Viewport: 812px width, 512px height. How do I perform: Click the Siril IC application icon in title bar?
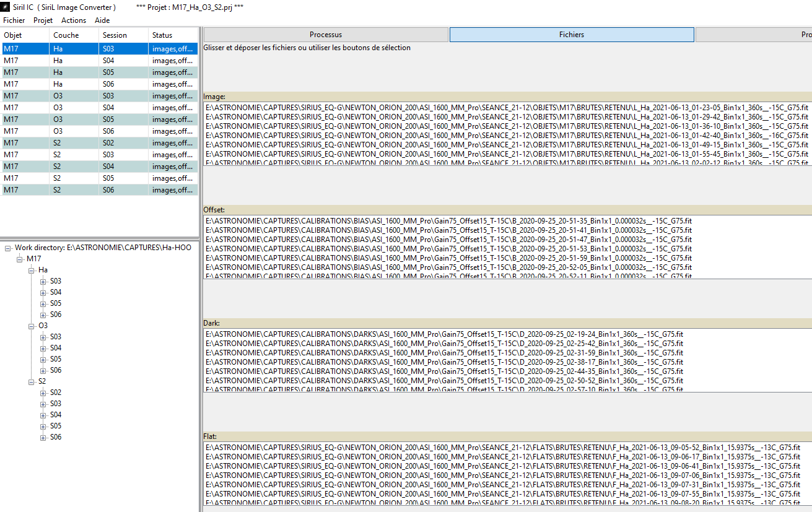coord(5,7)
